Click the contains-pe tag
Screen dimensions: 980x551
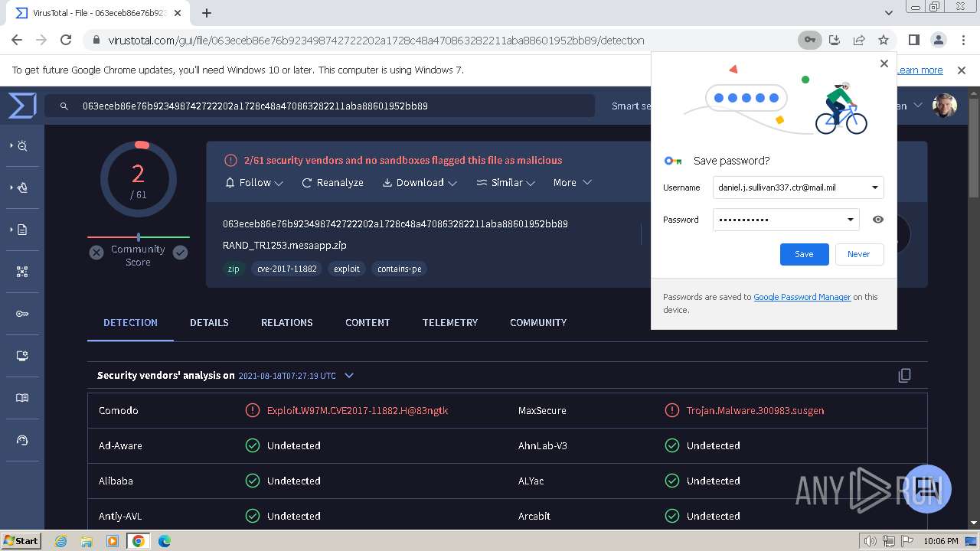[400, 269]
